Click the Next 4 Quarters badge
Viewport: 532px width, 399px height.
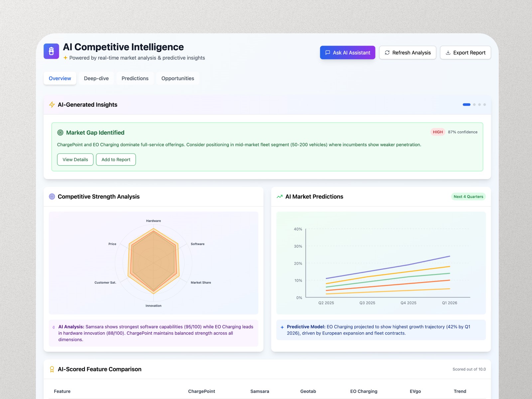click(x=468, y=197)
